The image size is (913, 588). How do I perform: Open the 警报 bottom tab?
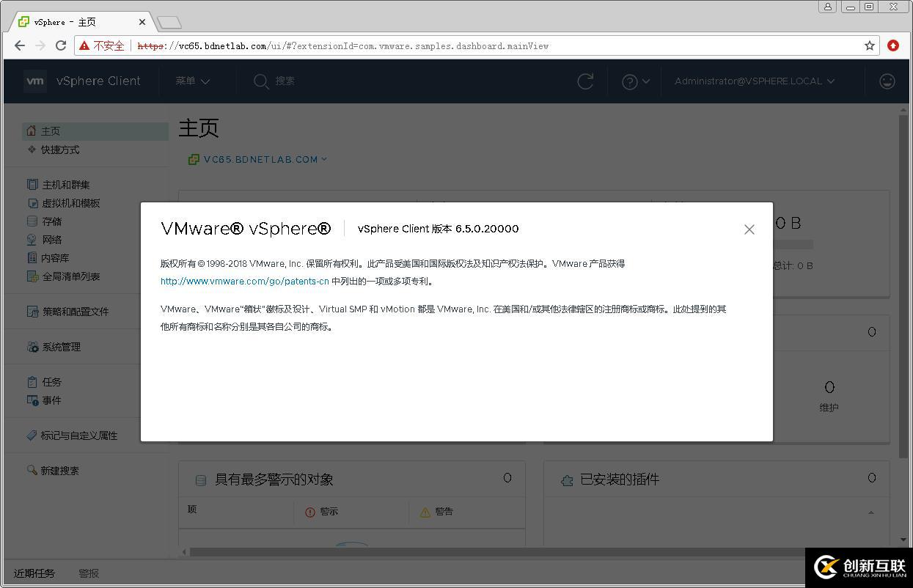[x=89, y=573]
